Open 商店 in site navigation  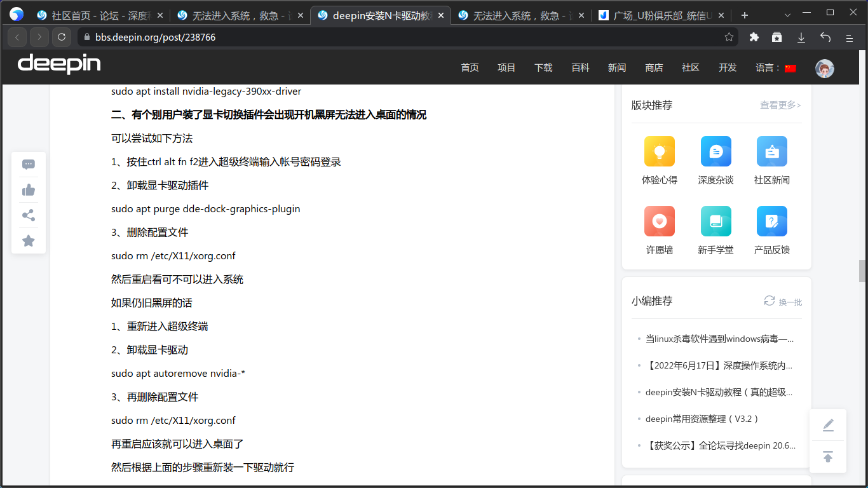point(654,68)
